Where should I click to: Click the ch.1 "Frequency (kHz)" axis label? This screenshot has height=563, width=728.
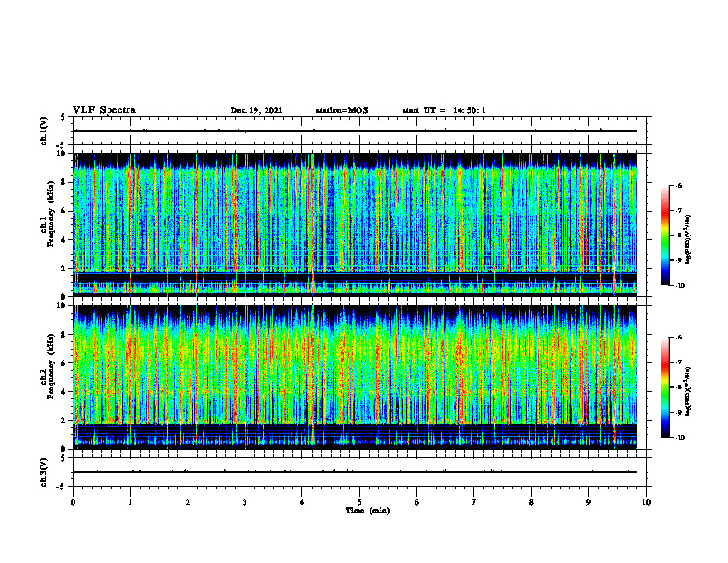(51, 214)
